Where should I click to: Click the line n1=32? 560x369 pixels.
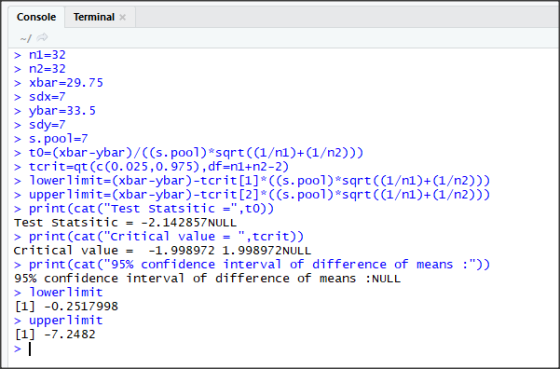pos(47,55)
